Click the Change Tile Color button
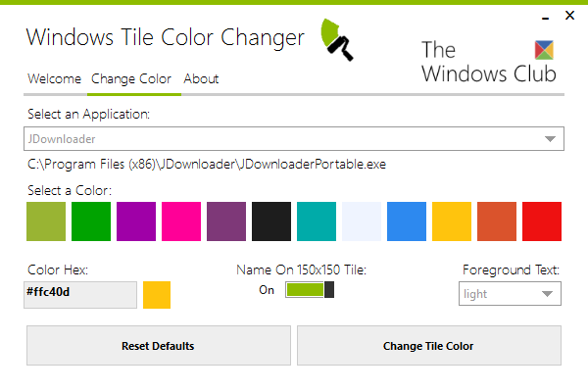The height and width of the screenshot is (392, 588). 429,346
